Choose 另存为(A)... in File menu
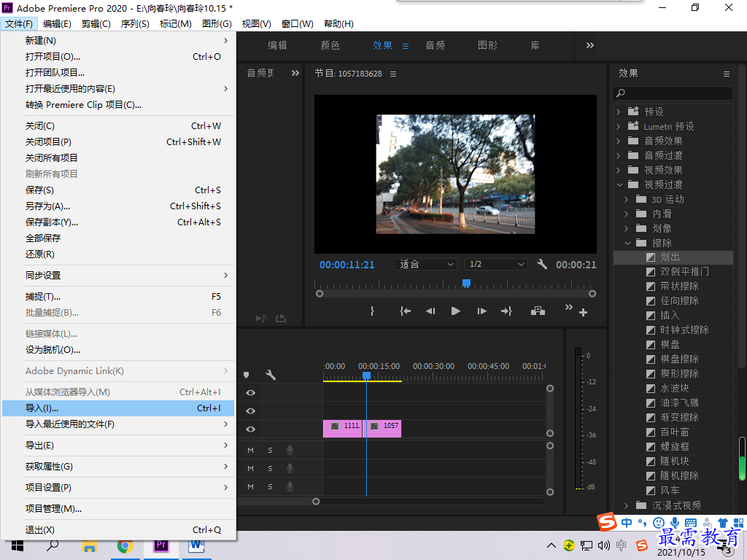The image size is (747, 560). [118, 206]
